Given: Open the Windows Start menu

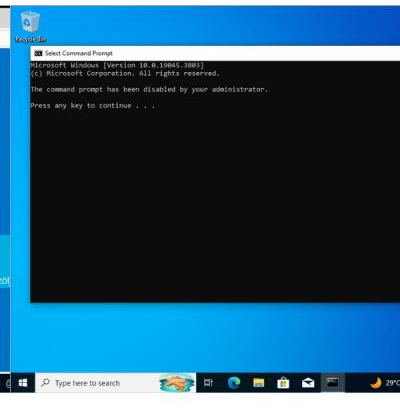Looking at the screenshot, I should point(23,383).
